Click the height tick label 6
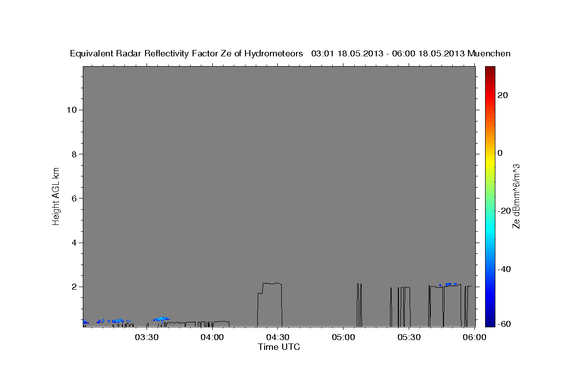Viewport: 588px width, 392px height. (x=74, y=198)
